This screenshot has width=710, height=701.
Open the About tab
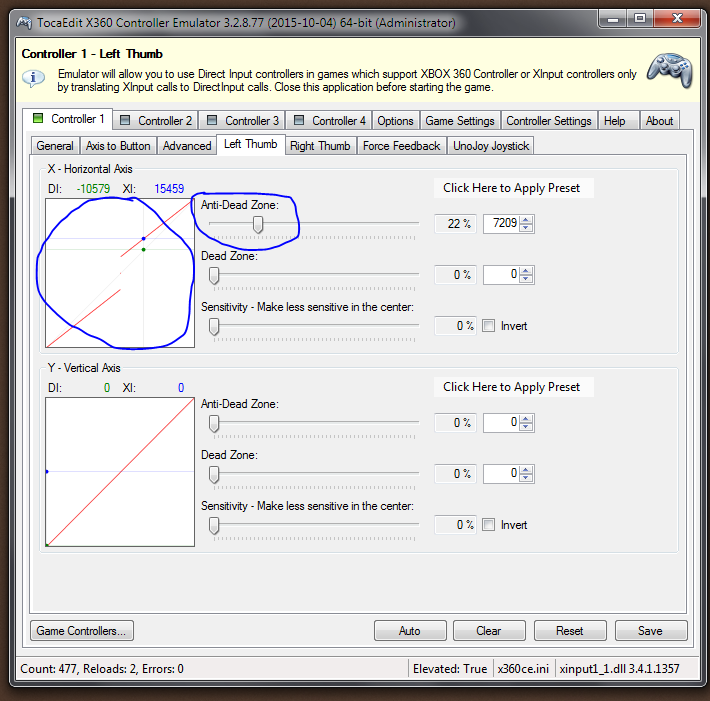[659, 120]
